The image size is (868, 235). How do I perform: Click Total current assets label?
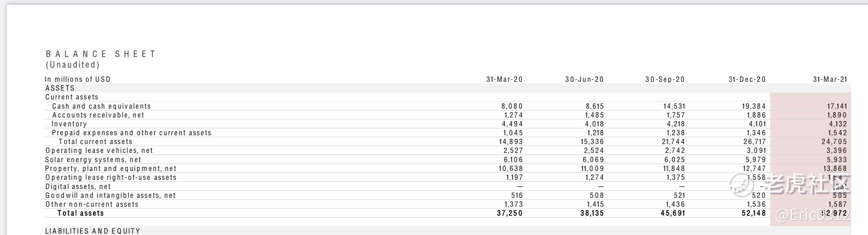[96, 142]
